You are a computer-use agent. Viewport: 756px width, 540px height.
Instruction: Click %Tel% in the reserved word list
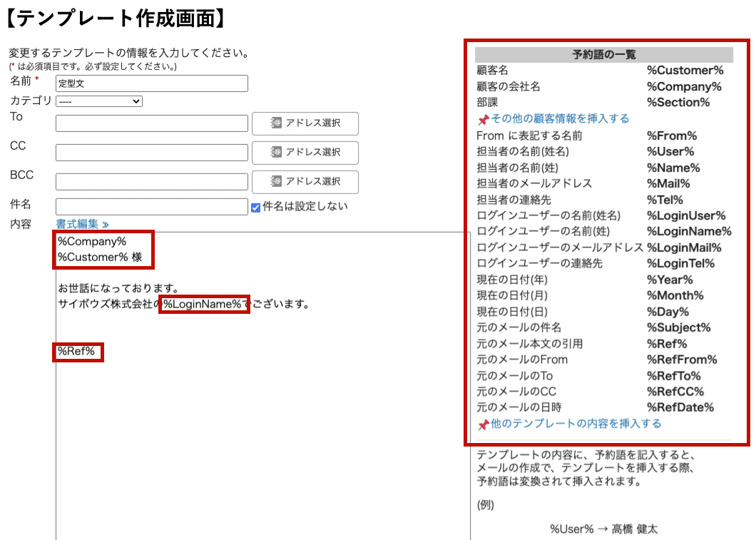[665, 200]
